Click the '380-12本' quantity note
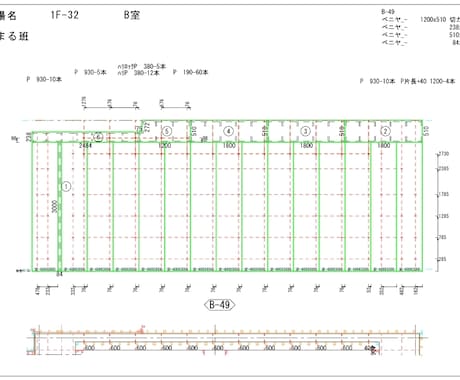Viewport: 460px width, 380px height. (x=146, y=73)
